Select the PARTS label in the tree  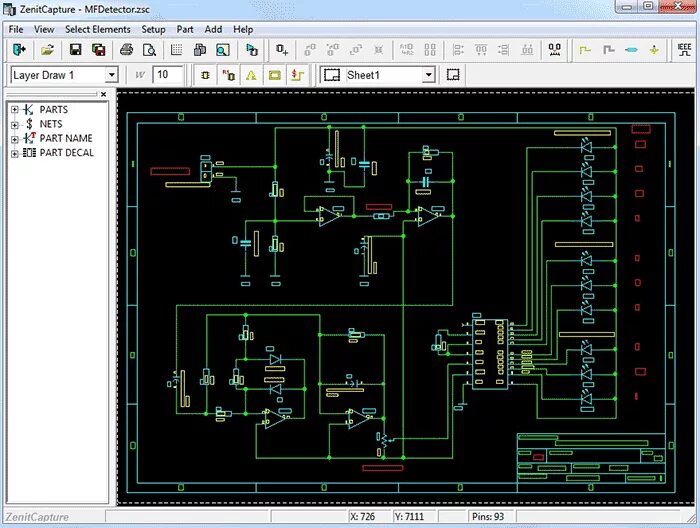coord(54,110)
